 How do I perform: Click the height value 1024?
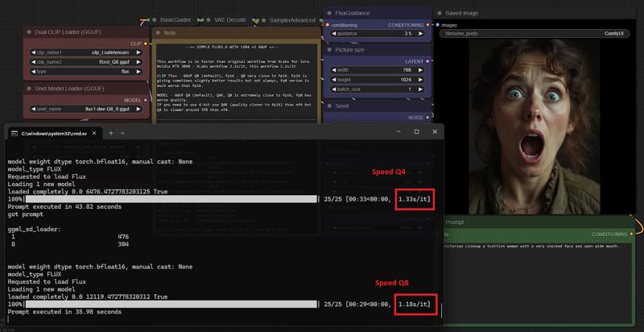[406, 80]
